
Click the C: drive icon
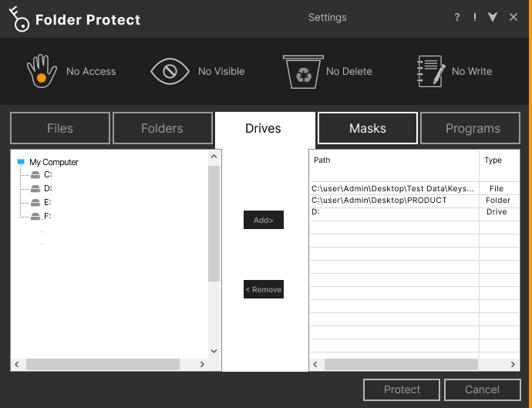click(x=35, y=175)
